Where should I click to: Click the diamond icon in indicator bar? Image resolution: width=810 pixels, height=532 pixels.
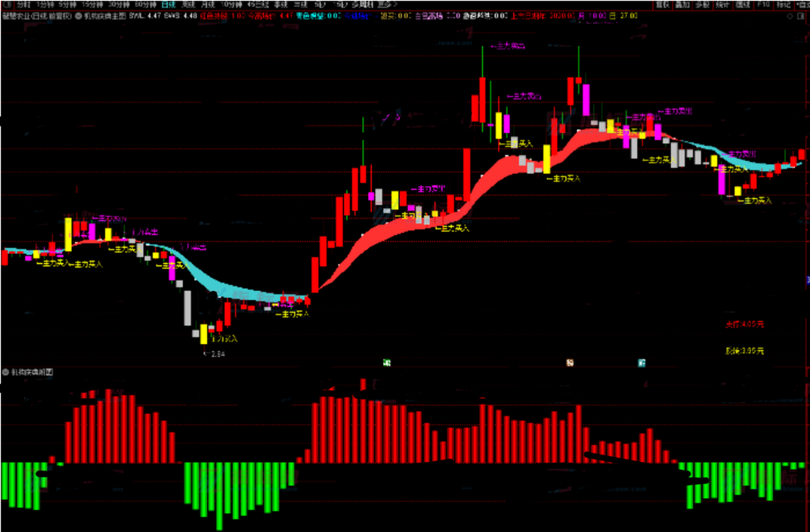click(790, 16)
